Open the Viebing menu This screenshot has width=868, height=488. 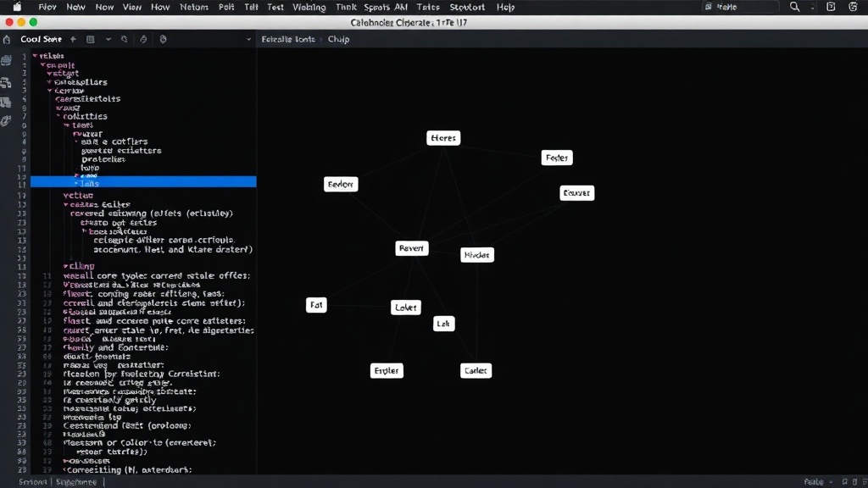[309, 7]
